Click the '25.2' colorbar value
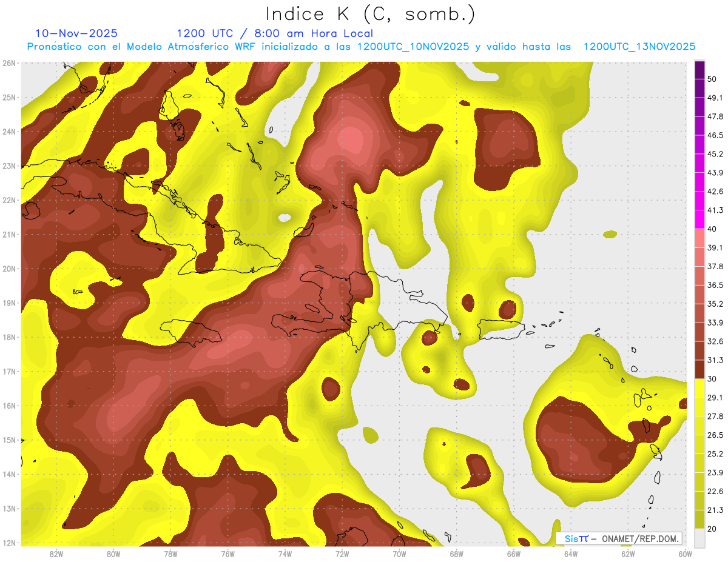This screenshot has height=562, width=728. [715, 454]
